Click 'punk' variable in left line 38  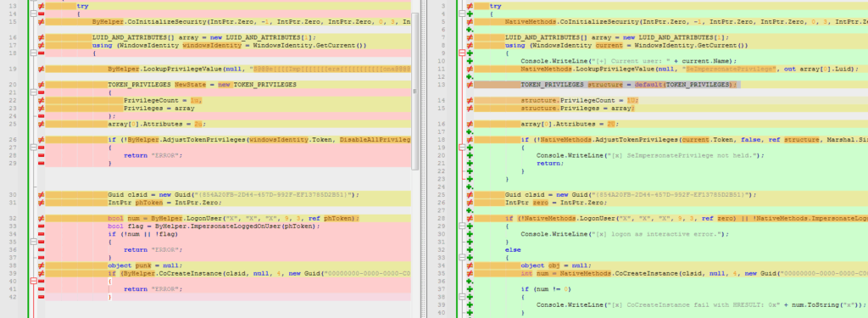click(143, 265)
